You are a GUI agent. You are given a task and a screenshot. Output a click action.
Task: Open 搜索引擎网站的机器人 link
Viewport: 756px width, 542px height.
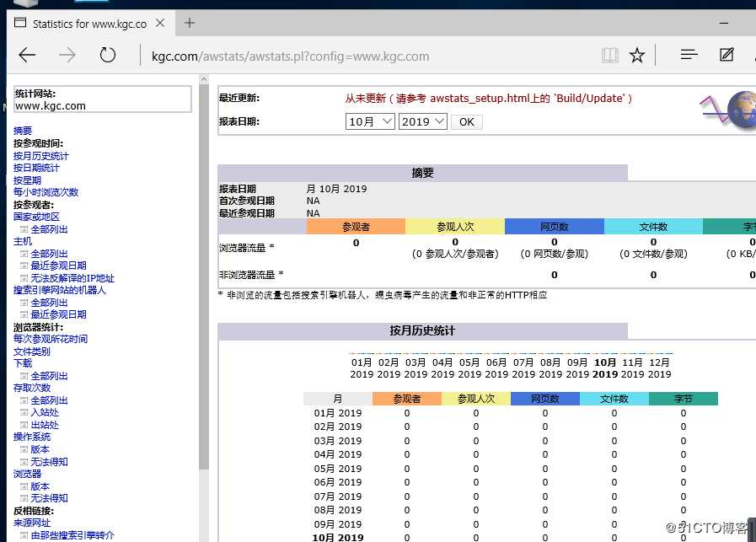pos(59,290)
